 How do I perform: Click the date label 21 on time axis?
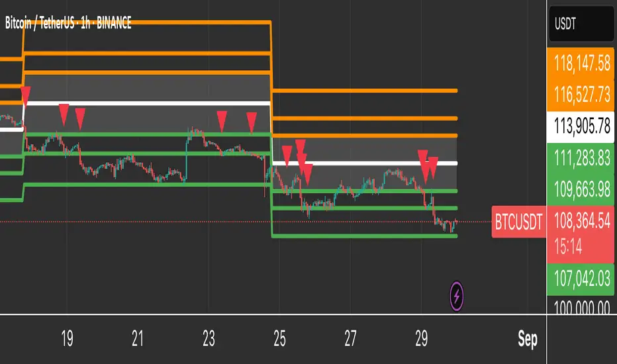coord(138,338)
